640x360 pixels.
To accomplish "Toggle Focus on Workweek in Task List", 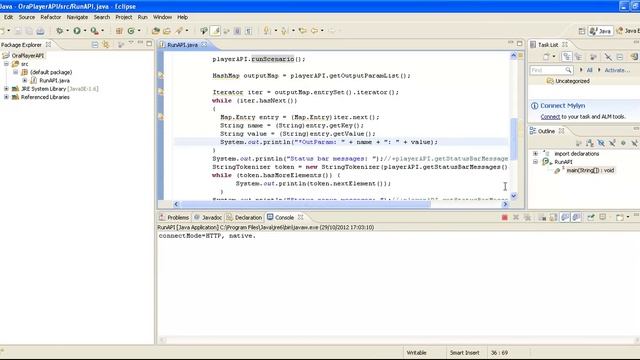I will point(593,57).
